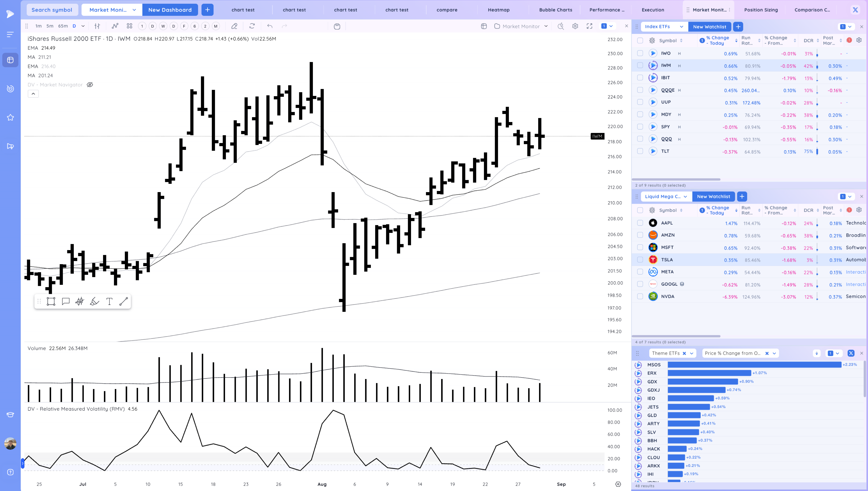
Task: Open the chart settings gear
Action: [575, 26]
